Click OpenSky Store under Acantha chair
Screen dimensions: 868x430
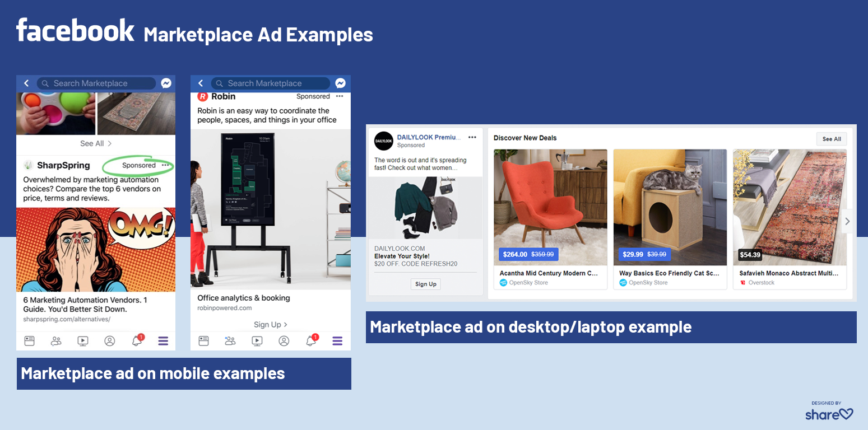tap(528, 283)
